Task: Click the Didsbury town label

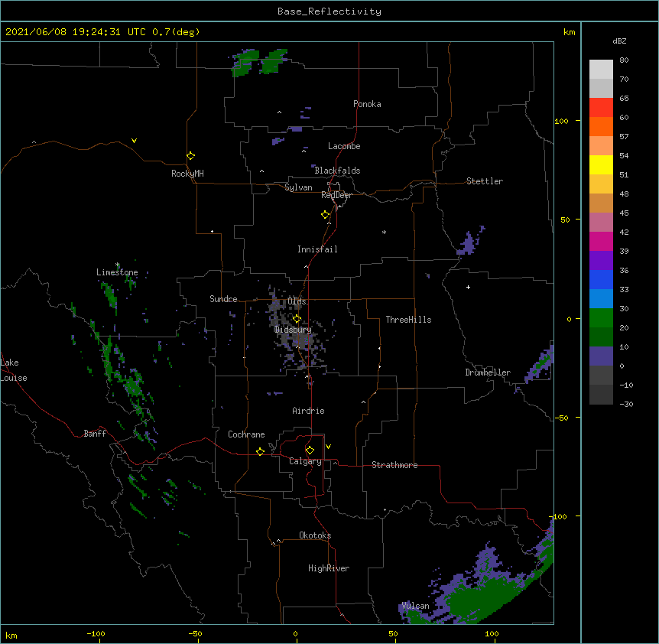Action: tap(293, 330)
